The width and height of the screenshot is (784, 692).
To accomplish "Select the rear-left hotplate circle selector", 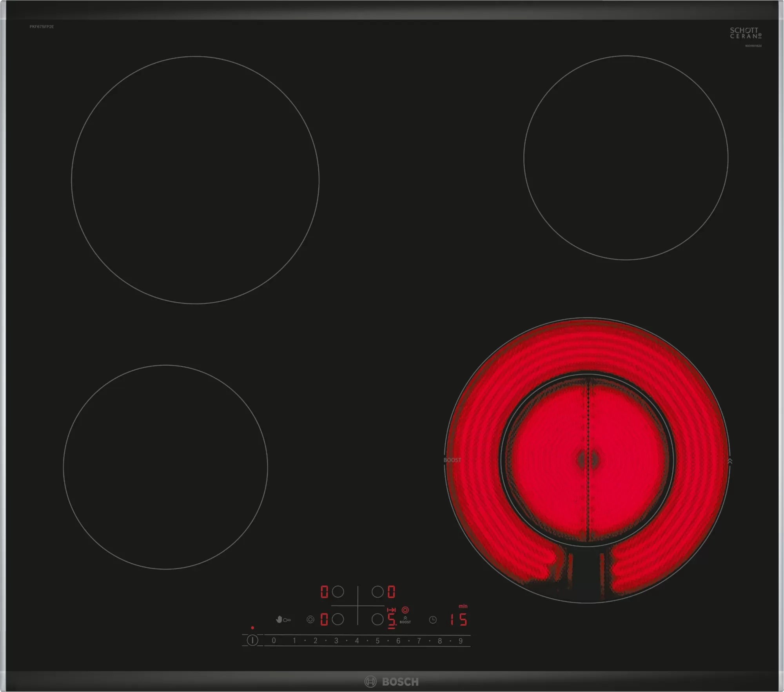I will tap(338, 591).
